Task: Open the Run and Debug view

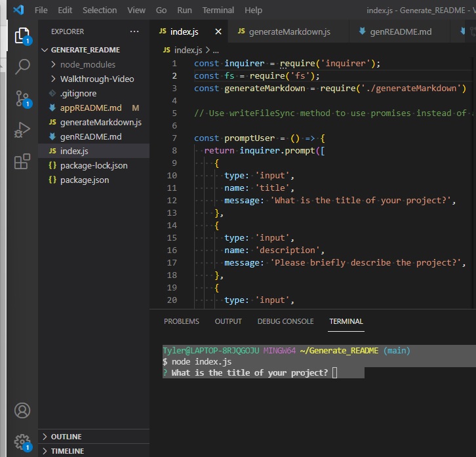Action: pos(22,130)
